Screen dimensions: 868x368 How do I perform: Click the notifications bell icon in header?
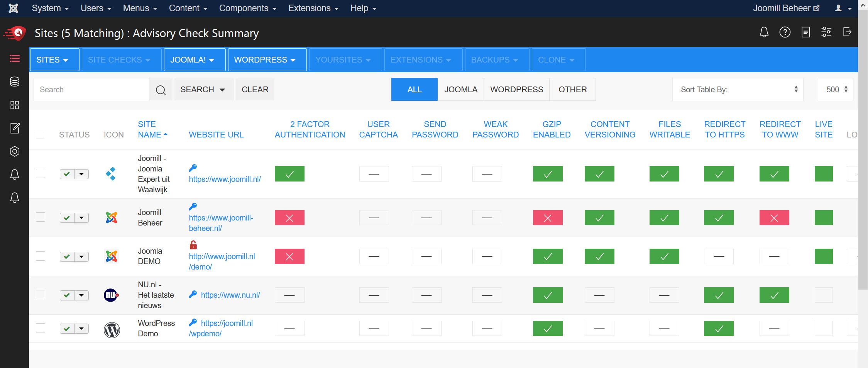[764, 32]
